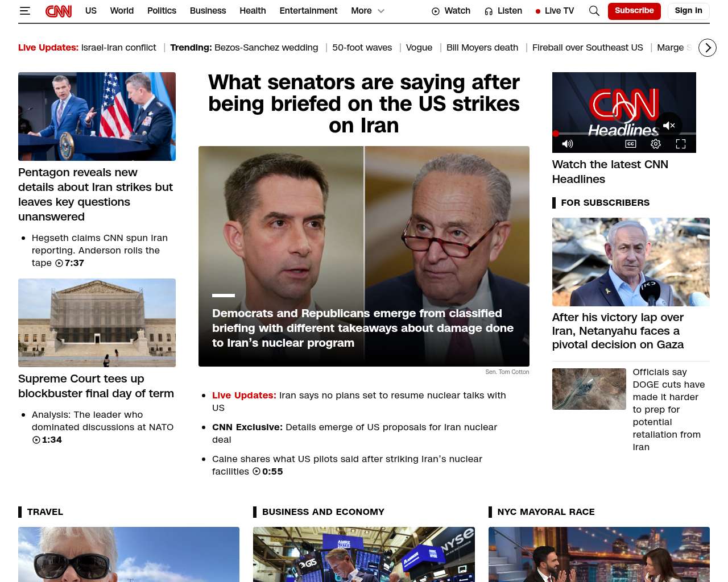Open Bezos-Sanchez wedding trending link
Image resolution: width=728 pixels, height=582 pixels.
click(266, 48)
